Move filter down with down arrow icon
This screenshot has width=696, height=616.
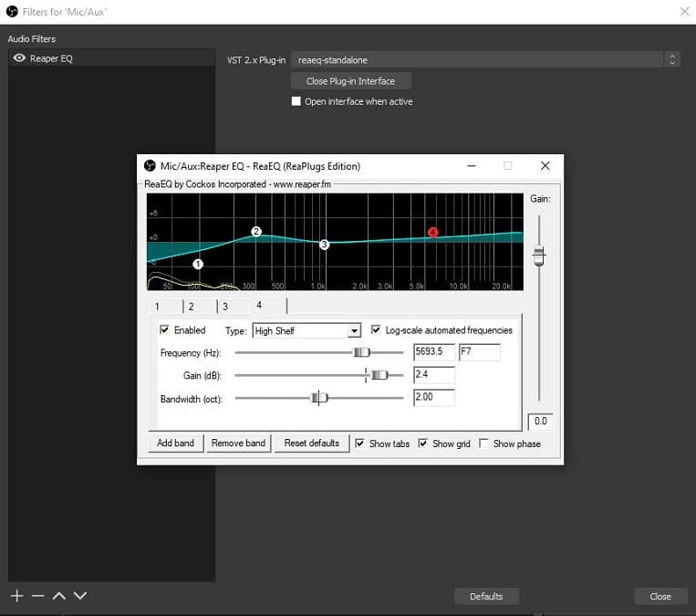(x=80, y=596)
